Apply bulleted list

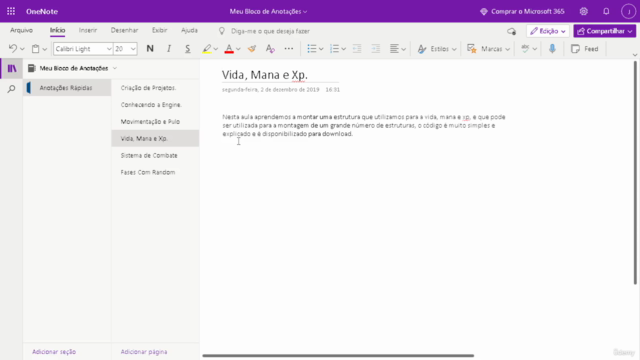pyautogui.click(x=311, y=49)
